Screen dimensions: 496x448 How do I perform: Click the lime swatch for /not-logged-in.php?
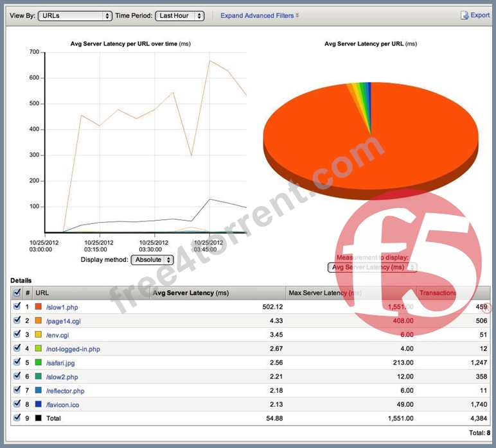[x=39, y=348]
